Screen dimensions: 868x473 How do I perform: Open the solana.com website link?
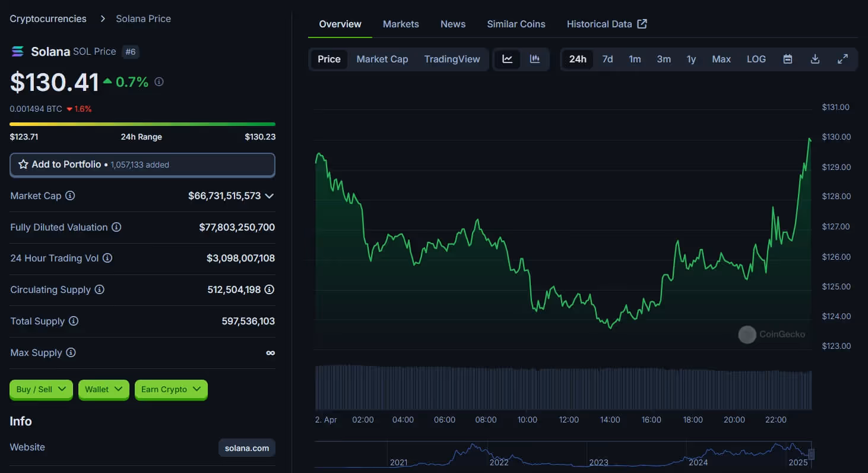247,448
